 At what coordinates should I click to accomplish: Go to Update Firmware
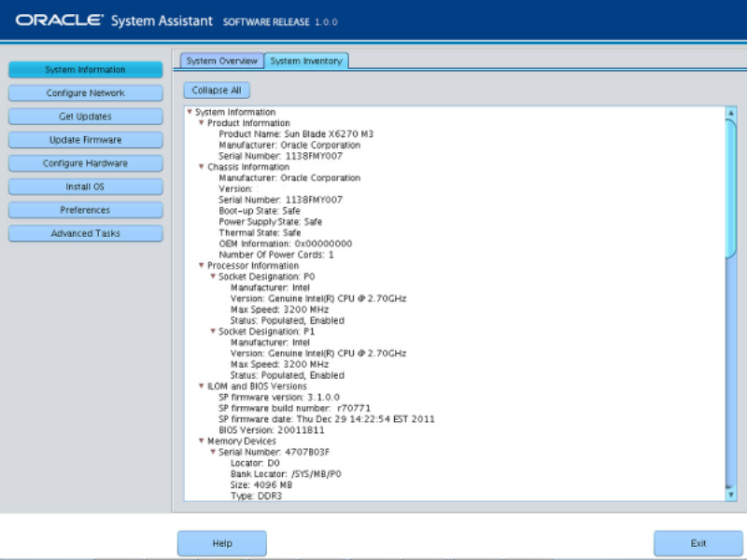85,139
